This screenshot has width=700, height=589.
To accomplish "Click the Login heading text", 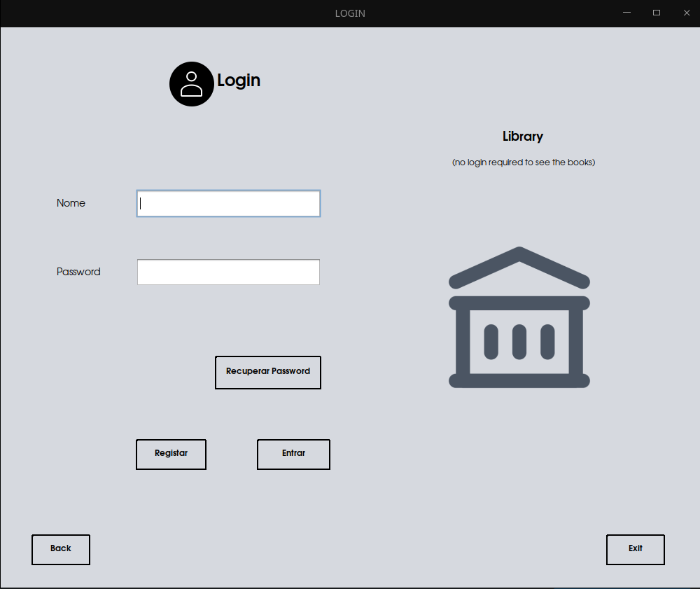I will point(239,81).
